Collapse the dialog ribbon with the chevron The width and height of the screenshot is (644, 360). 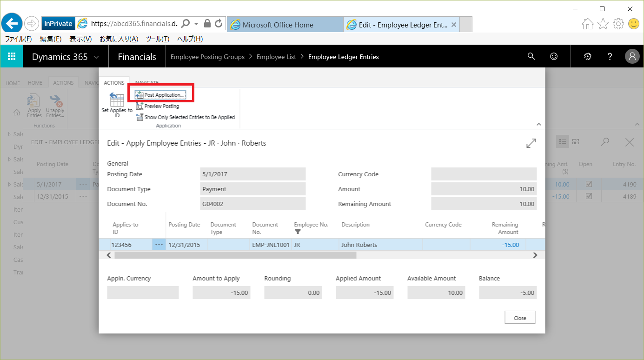[539, 124]
